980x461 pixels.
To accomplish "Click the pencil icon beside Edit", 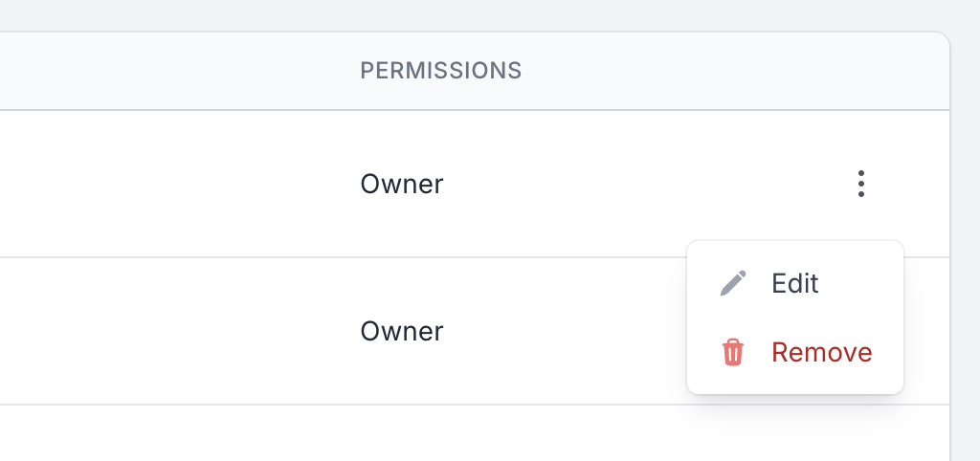I will point(732,283).
